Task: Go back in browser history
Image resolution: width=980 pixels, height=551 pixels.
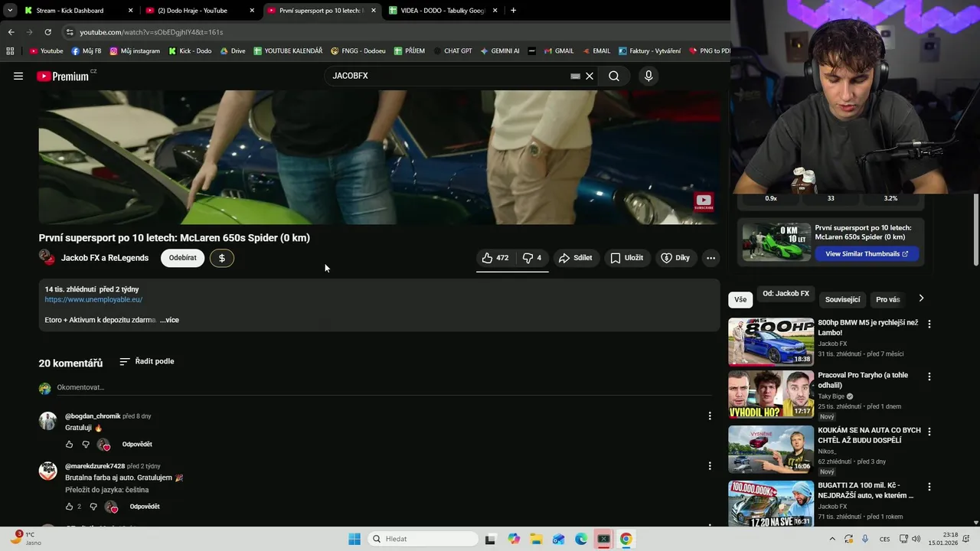Action: (11, 32)
